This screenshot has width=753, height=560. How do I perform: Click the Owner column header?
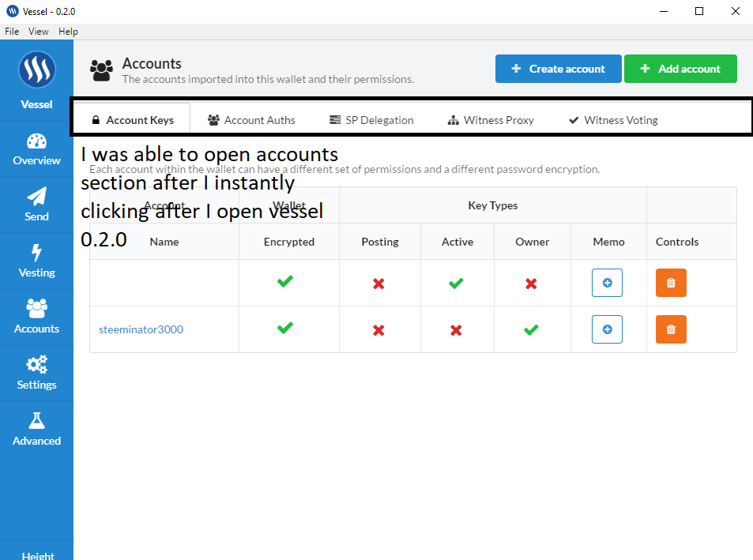532,242
